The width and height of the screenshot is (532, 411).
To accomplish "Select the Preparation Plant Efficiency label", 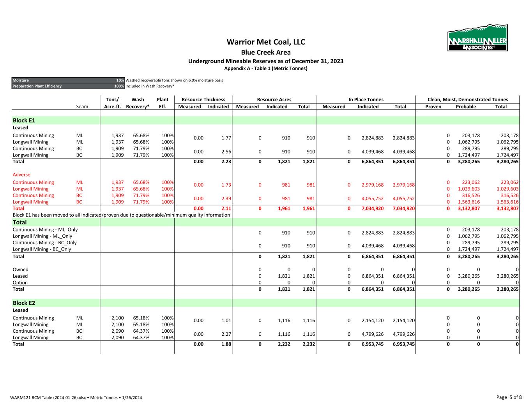I will pos(37,86).
